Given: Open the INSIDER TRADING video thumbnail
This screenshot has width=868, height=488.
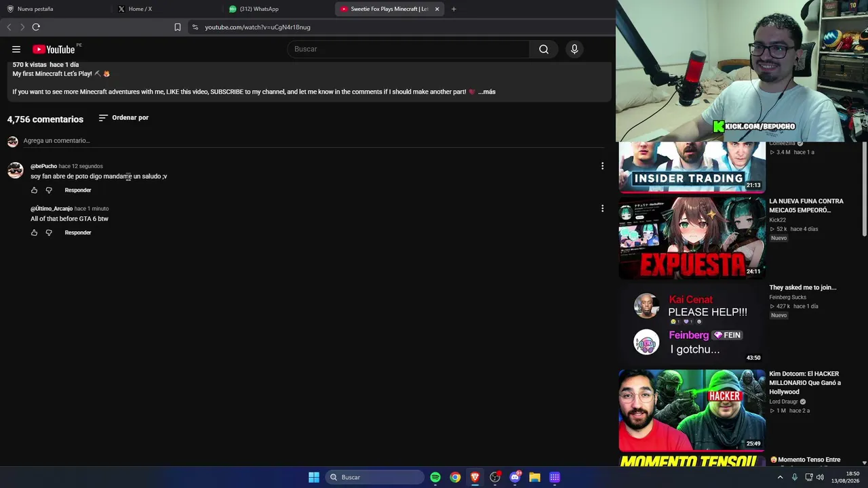Looking at the screenshot, I should [692, 167].
